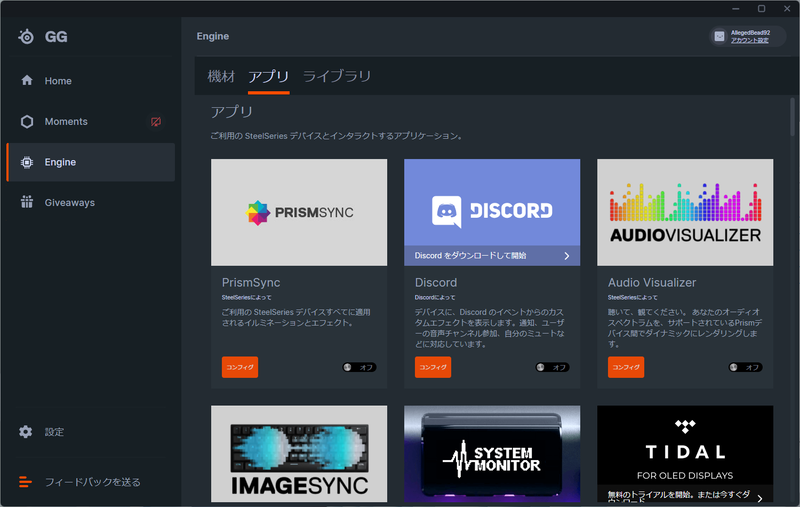800x507 pixels.
Task: Enable the Audio Visualizer switch
Action: (x=745, y=367)
